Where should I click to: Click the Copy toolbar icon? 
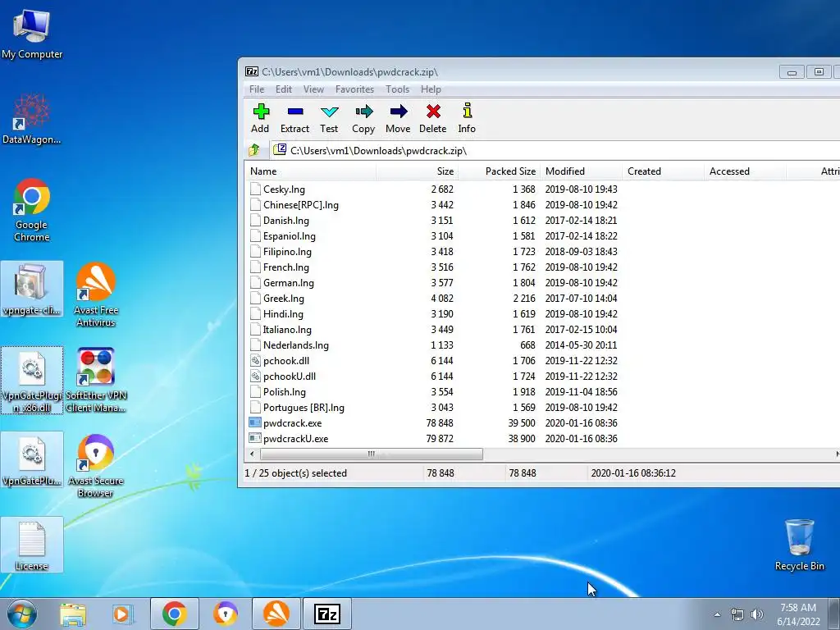click(363, 112)
